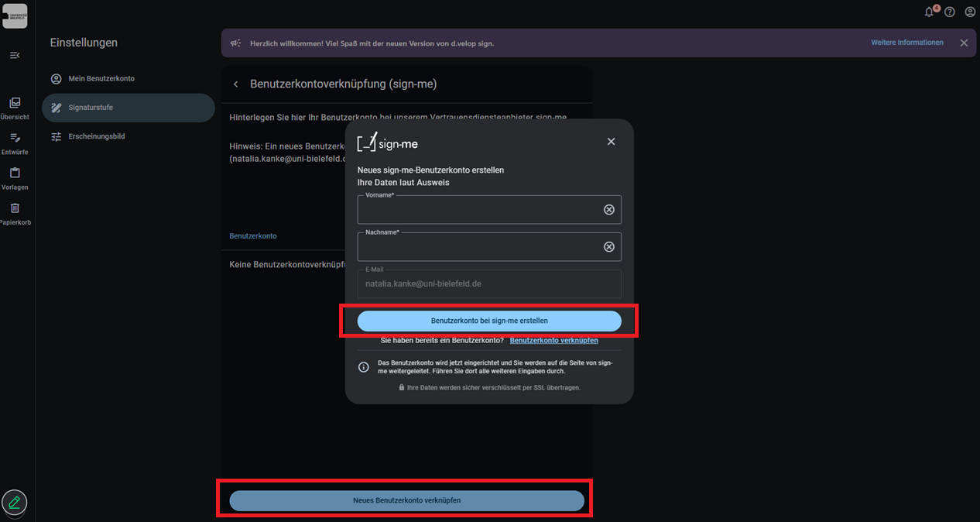Open Papierkorb in the left sidebar
This screenshot has height=522, width=980.
[x=15, y=213]
